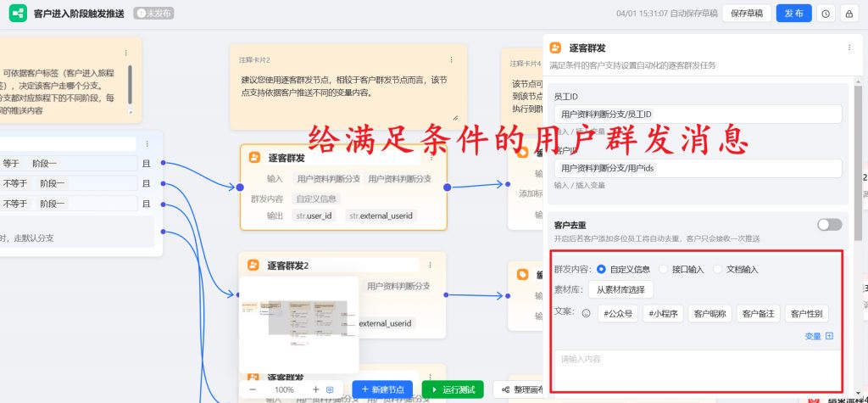868x403 pixels.
Task: Click the 100% zoom level value
Action: click(x=284, y=389)
